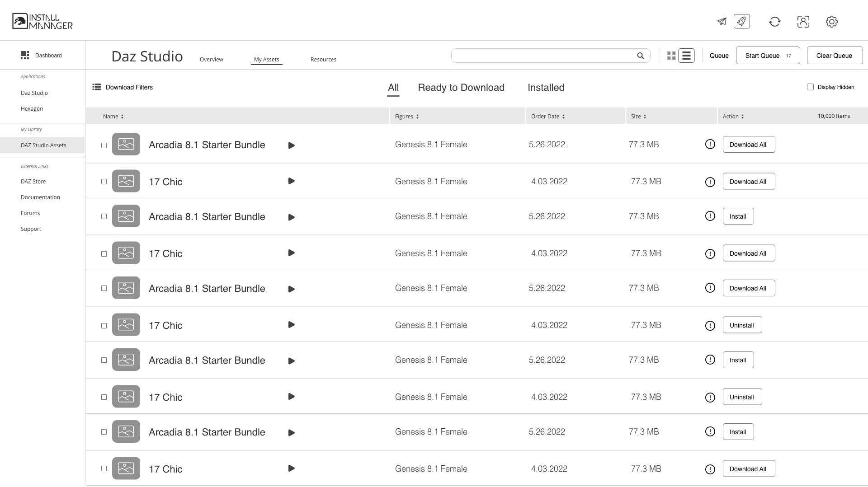Viewport: 868px width, 487px height.
Task: Click info icon in fourth row
Action: coord(710,253)
